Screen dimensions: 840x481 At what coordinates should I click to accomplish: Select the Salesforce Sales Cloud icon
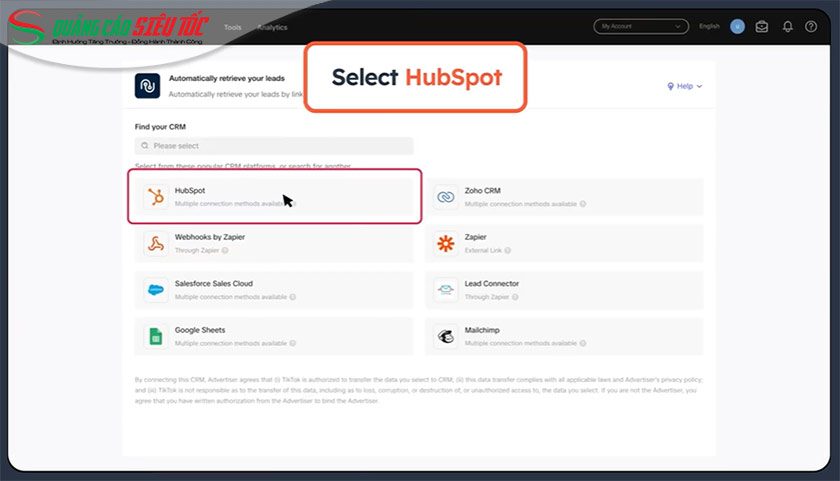coord(155,290)
